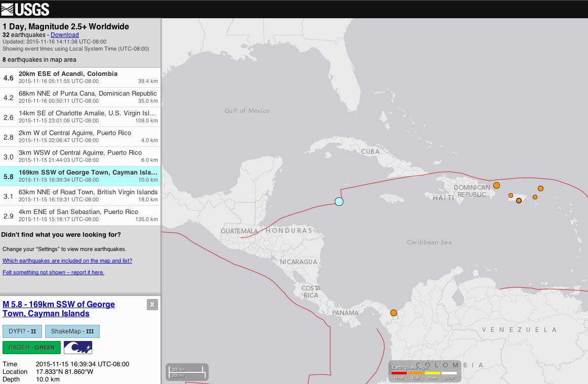Viewport: 588px width, 384px height.
Task: Open the tsunami wave icon
Action: (x=77, y=348)
